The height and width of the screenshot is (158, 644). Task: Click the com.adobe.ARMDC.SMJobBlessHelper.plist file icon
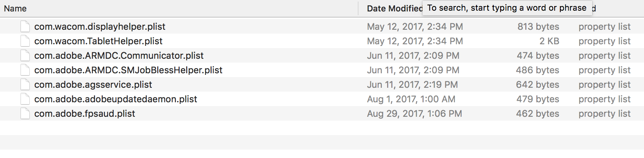point(25,70)
